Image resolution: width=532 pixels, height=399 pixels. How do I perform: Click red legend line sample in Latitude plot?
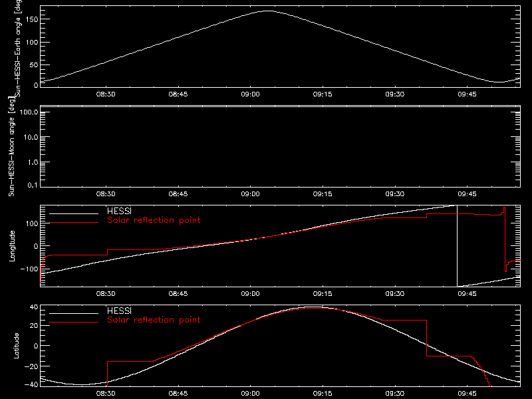[74, 323]
